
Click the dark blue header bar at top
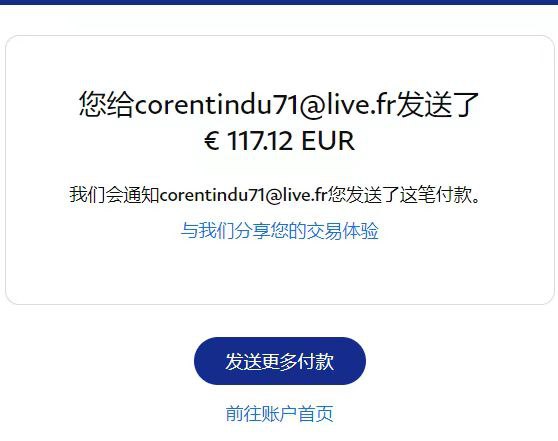click(x=279, y=2)
